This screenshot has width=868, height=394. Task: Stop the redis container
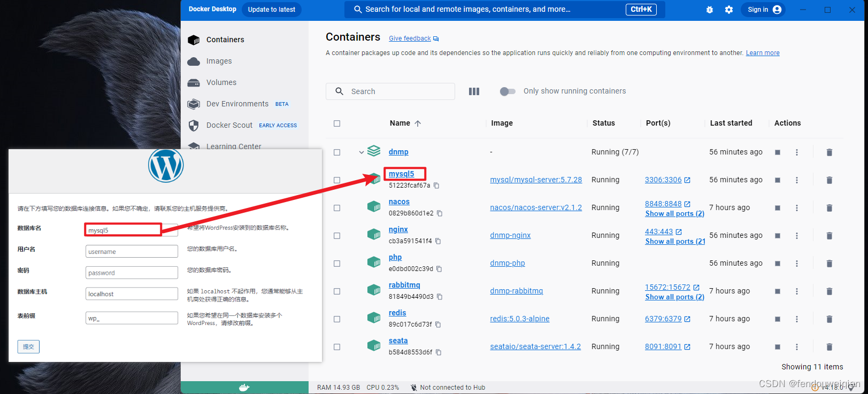(x=778, y=319)
